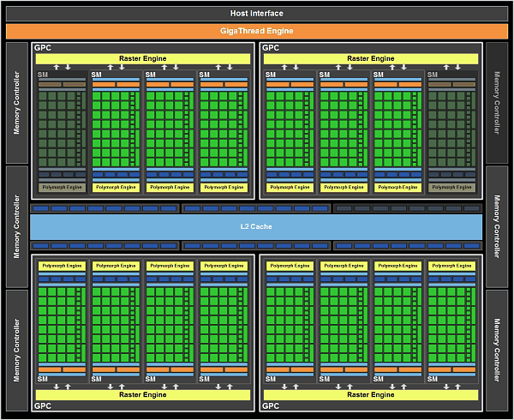514x420 pixels.
Task: Select the dimmed SM label in top-left GPC
Action: click(x=43, y=75)
